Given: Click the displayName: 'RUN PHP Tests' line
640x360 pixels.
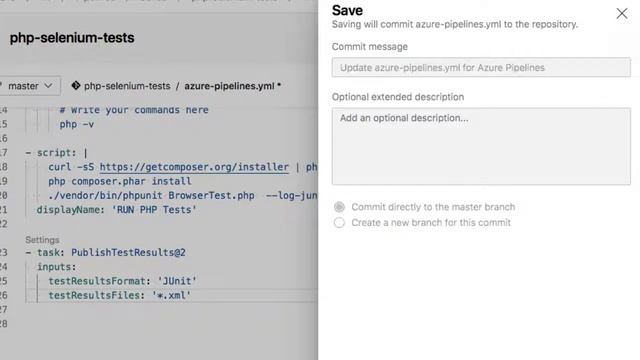Looking at the screenshot, I should [x=116, y=210].
